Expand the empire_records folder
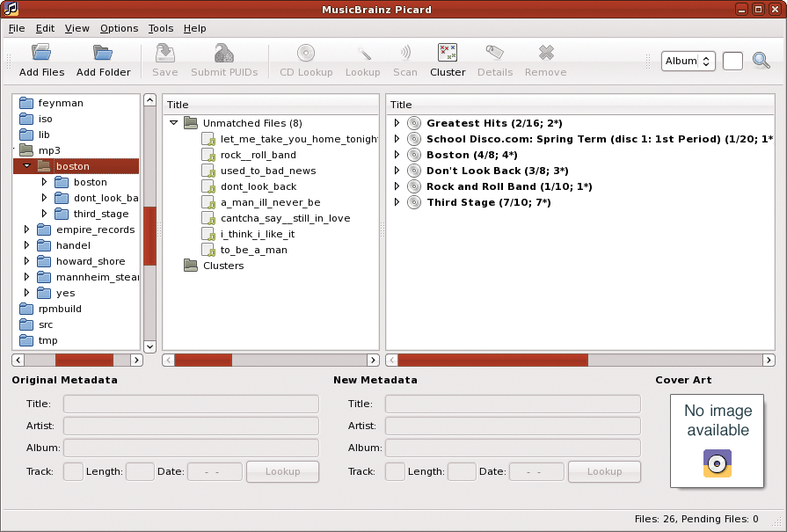The height and width of the screenshot is (532, 787). (26, 230)
